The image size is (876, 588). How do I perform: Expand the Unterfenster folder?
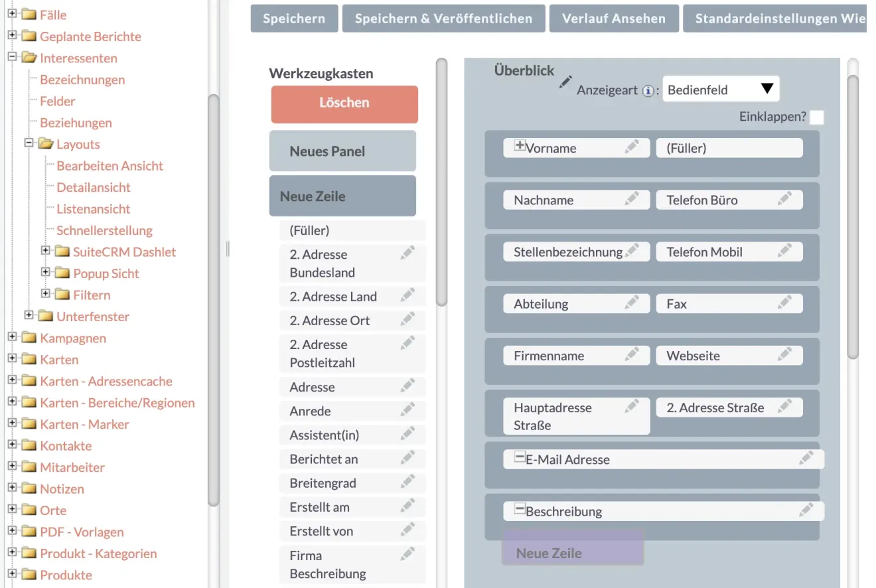(29, 315)
